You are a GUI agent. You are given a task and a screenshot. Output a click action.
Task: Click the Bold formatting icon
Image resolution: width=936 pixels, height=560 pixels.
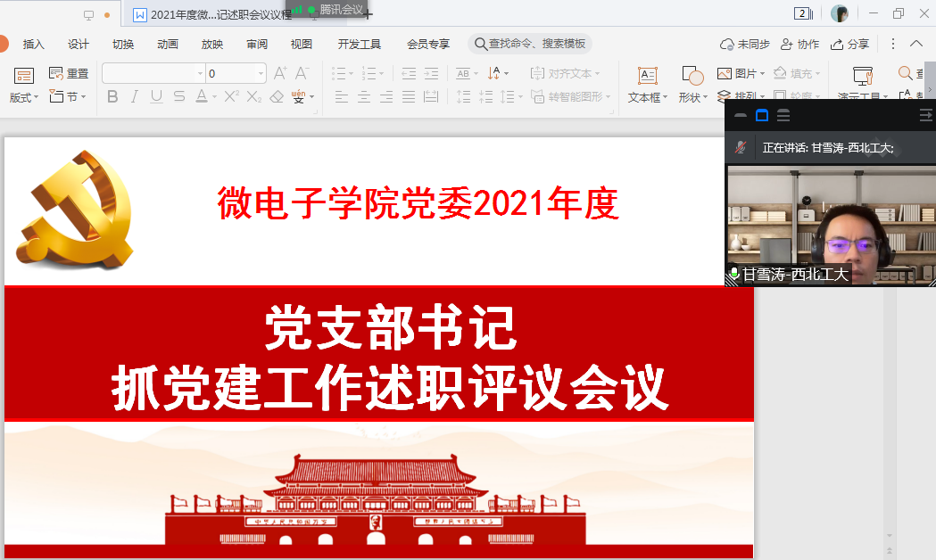tap(112, 96)
